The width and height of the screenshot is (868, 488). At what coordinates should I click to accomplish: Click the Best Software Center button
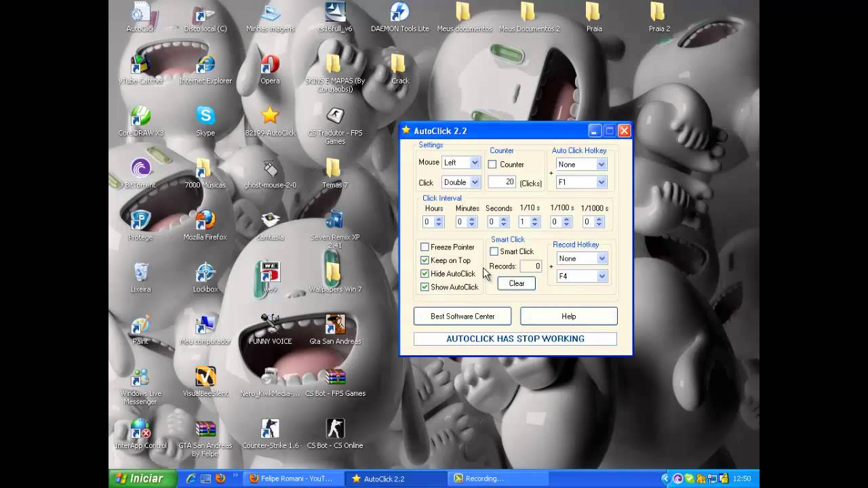(x=462, y=317)
